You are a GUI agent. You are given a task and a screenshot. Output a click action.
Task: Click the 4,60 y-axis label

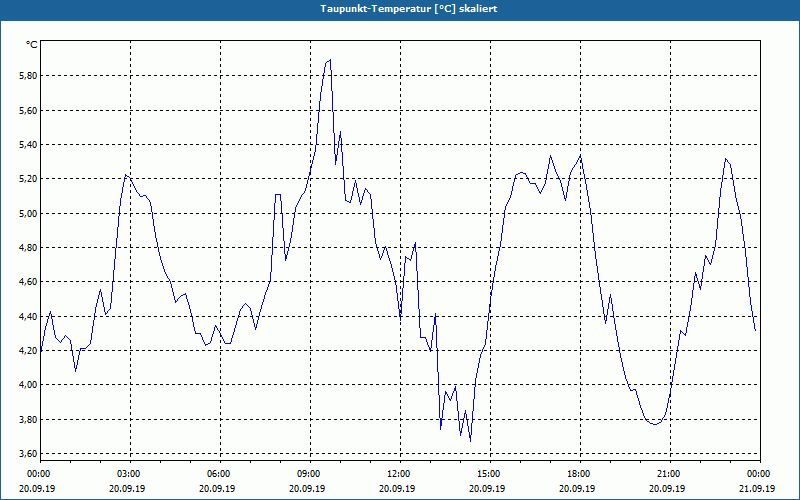coord(28,282)
